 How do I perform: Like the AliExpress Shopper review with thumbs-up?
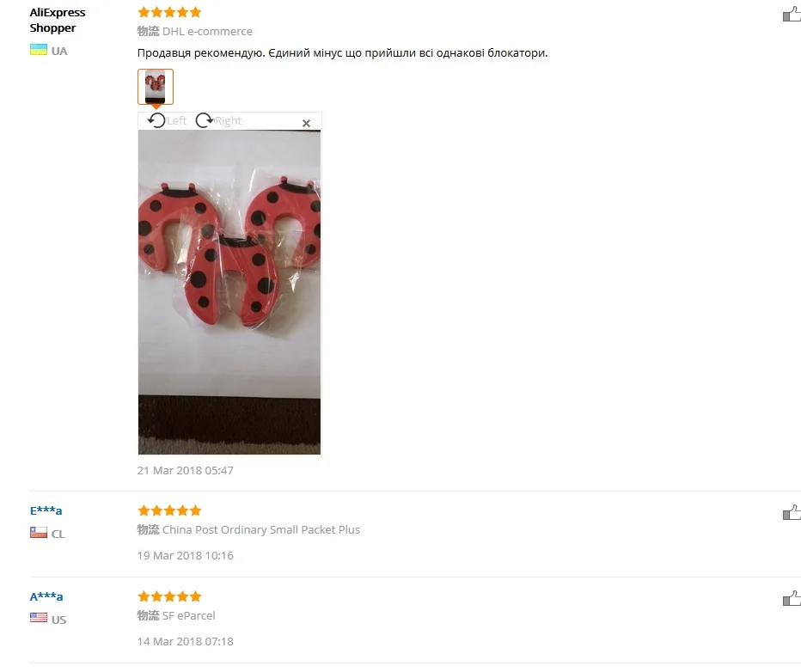click(x=792, y=15)
